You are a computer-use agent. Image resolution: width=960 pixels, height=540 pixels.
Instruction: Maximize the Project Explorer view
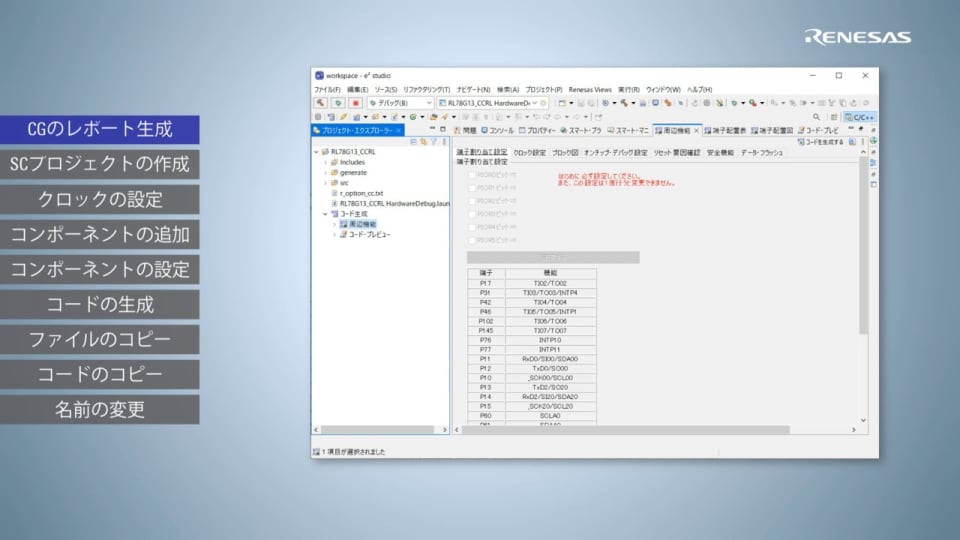click(x=443, y=129)
